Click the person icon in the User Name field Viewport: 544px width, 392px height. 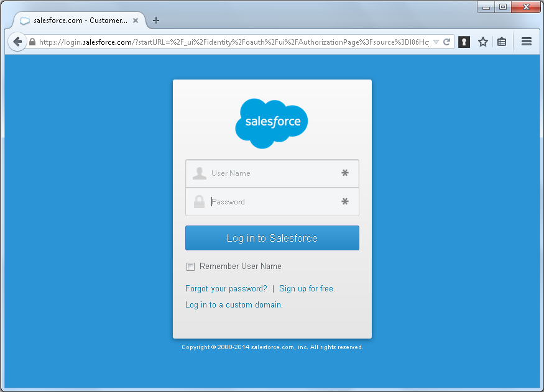(199, 173)
